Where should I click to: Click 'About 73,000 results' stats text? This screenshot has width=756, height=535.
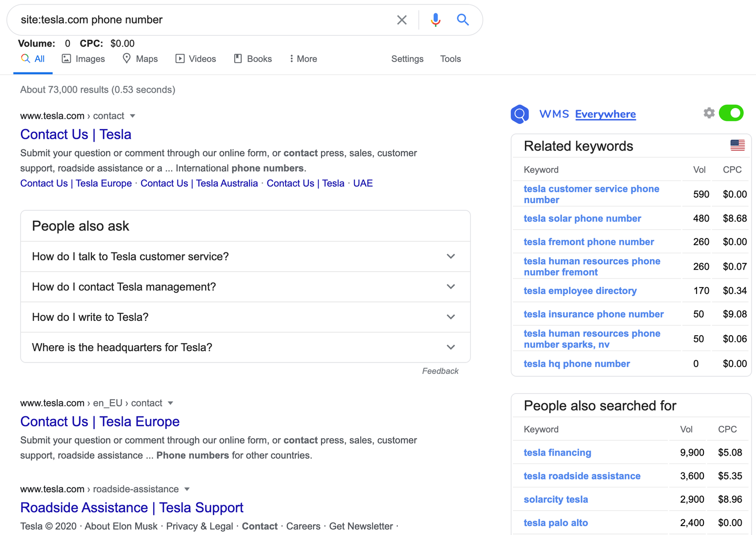[x=98, y=90]
